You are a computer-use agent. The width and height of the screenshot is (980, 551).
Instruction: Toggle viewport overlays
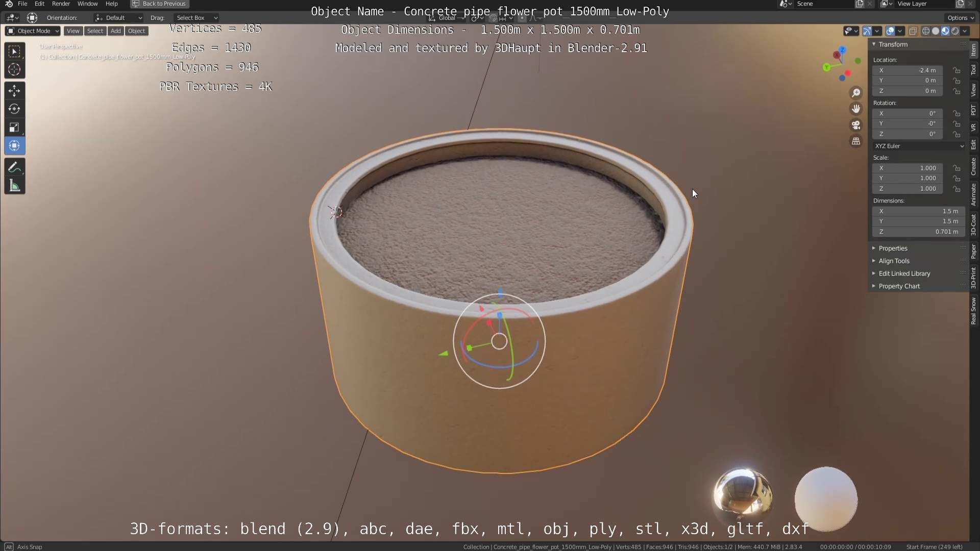tap(890, 31)
